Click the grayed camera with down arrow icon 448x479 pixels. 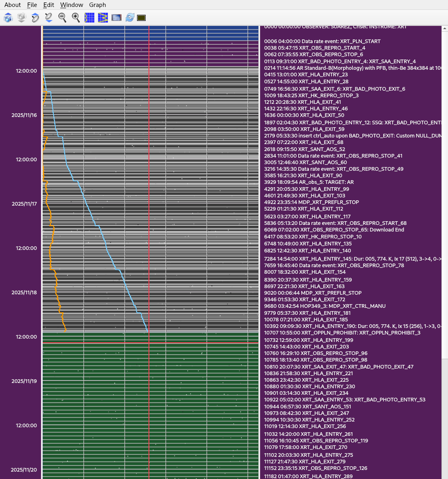click(22, 18)
